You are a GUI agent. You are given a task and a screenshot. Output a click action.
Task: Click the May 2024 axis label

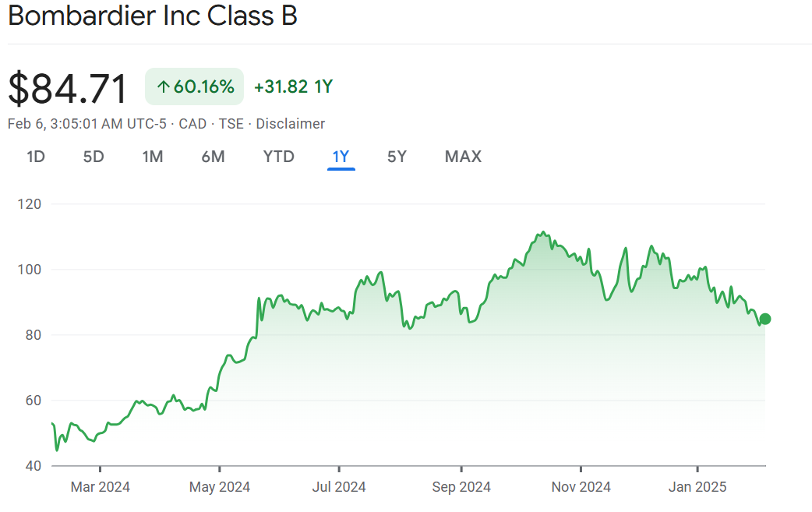point(220,487)
